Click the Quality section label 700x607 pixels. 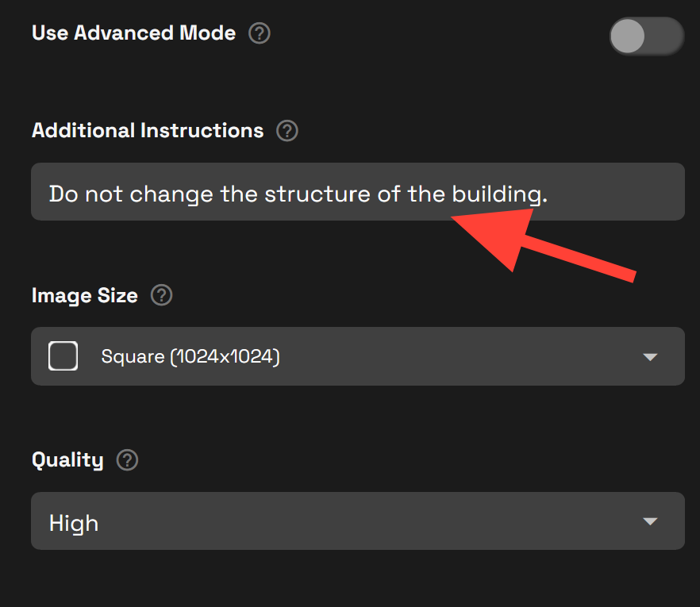(x=67, y=460)
